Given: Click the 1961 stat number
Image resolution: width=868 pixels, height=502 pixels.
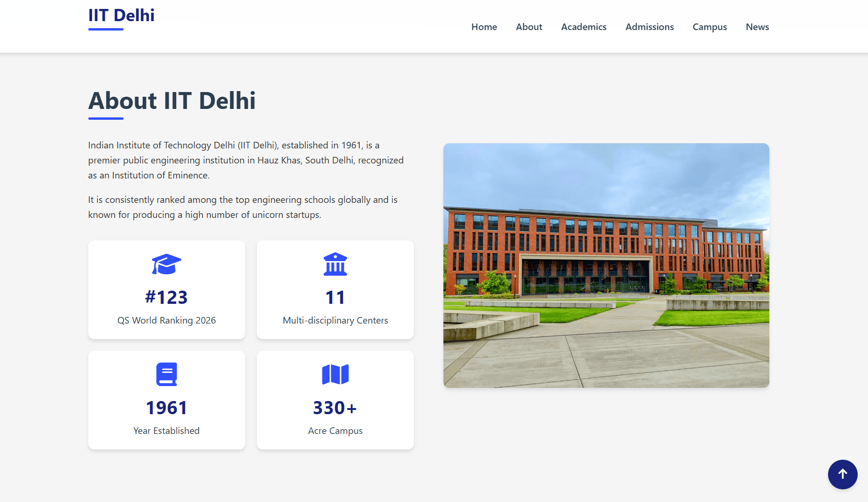Looking at the screenshot, I should [166, 408].
